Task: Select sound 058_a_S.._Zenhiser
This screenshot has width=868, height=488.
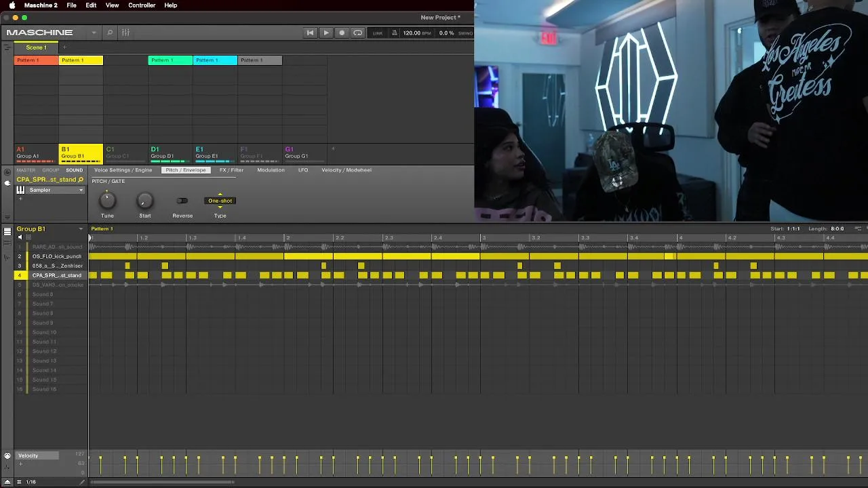Action: (x=57, y=266)
